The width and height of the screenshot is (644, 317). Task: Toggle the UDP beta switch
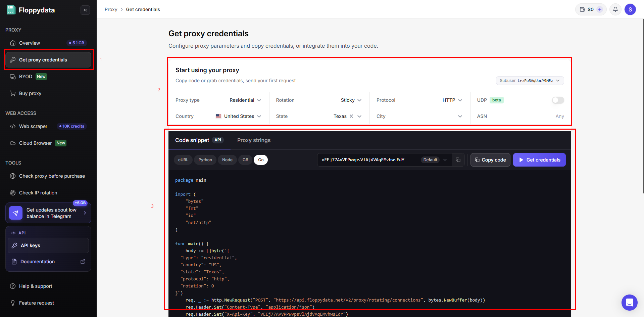pos(558,100)
